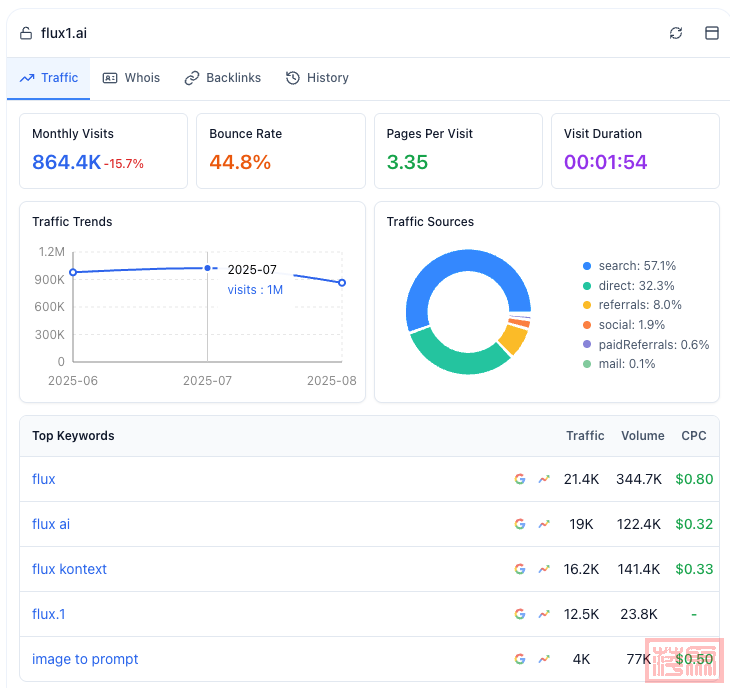Open trend chart icon for 'flux ai'
730x688 pixels.
(544, 524)
